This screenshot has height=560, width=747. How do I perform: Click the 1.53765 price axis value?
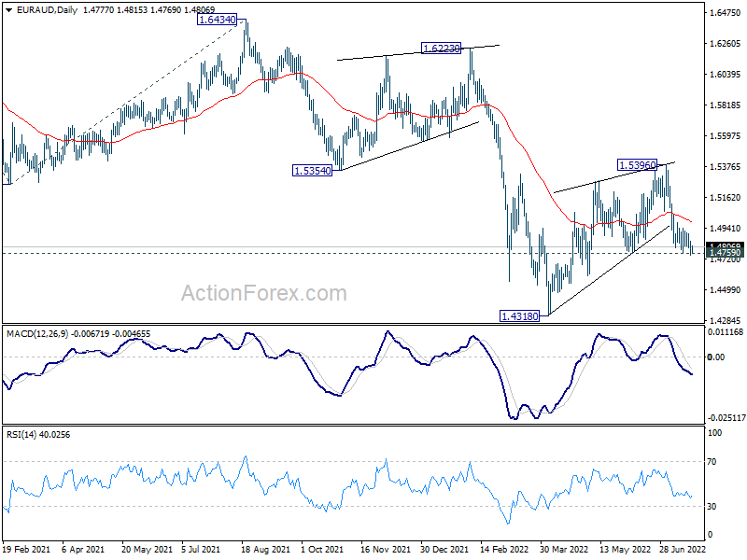[x=726, y=166]
